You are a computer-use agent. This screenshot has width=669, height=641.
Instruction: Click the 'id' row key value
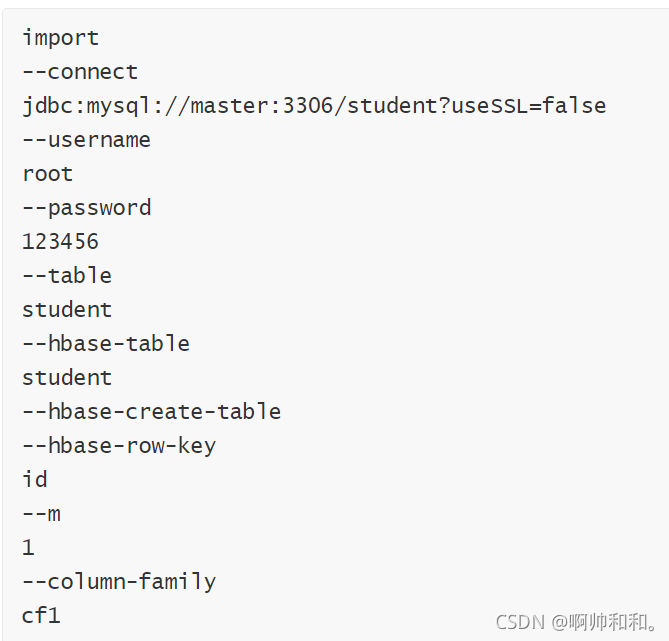tap(35, 479)
